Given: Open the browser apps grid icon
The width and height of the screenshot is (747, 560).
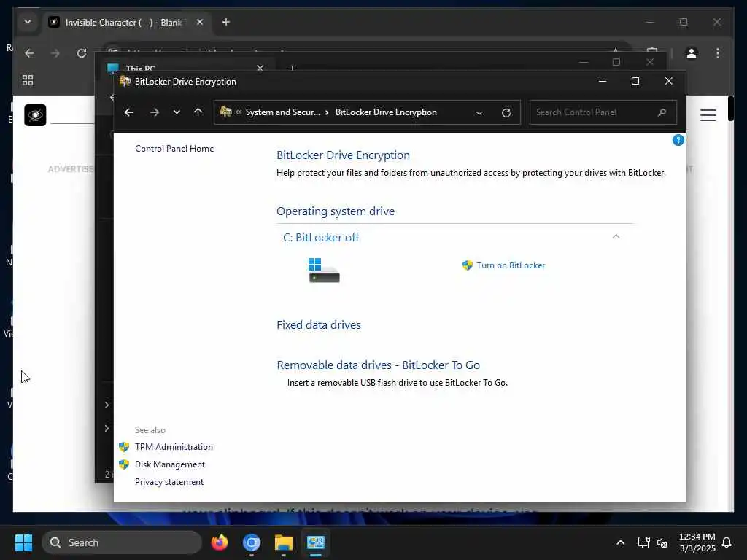Looking at the screenshot, I should [x=28, y=80].
